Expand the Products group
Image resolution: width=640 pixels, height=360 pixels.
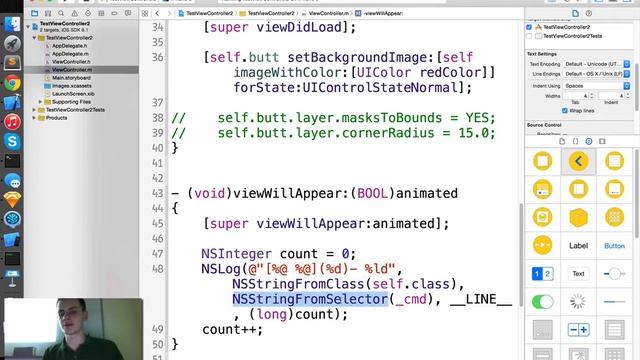34,118
